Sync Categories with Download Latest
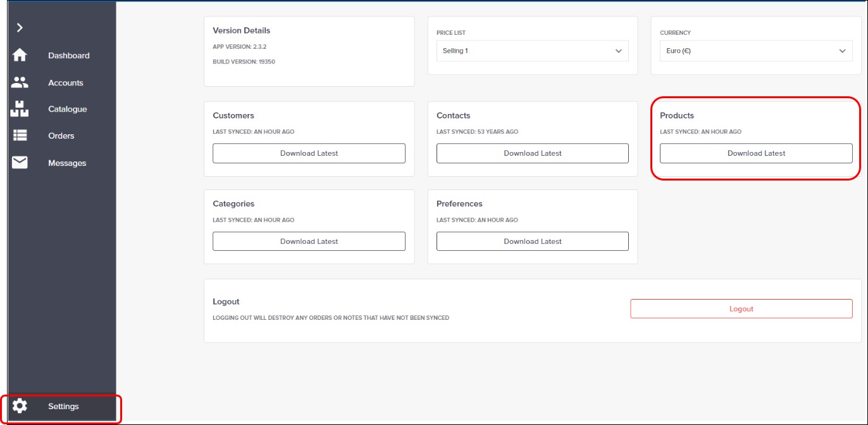Image resolution: width=868 pixels, height=425 pixels. (309, 241)
